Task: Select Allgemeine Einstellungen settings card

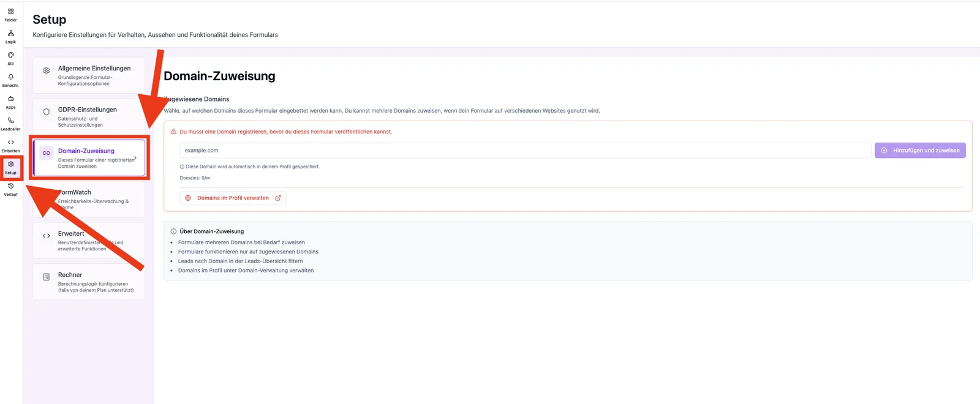Action: (x=89, y=75)
